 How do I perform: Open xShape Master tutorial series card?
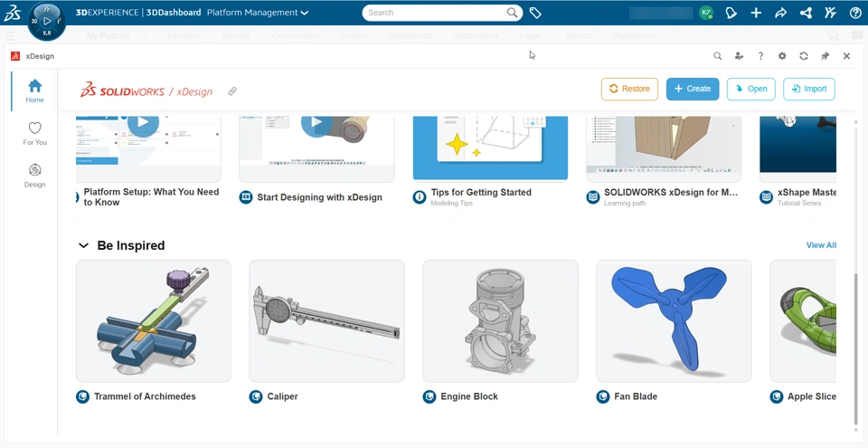tap(797, 148)
